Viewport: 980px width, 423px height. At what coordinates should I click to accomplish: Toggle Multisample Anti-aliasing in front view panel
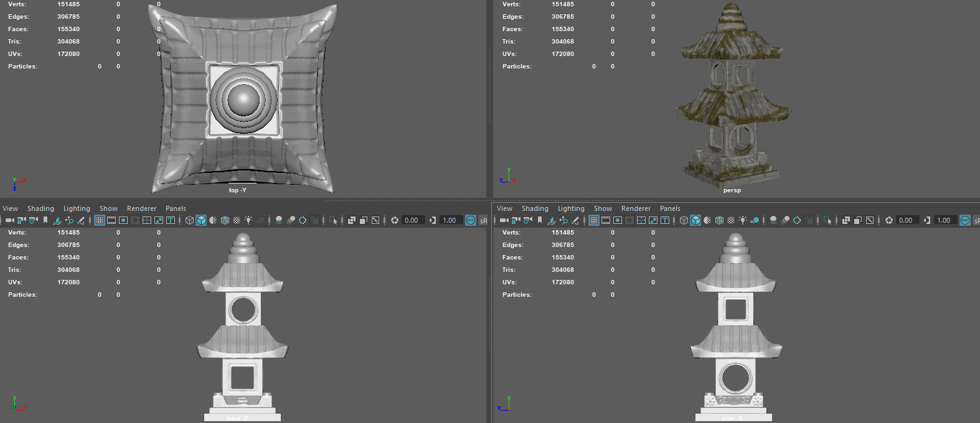303,220
